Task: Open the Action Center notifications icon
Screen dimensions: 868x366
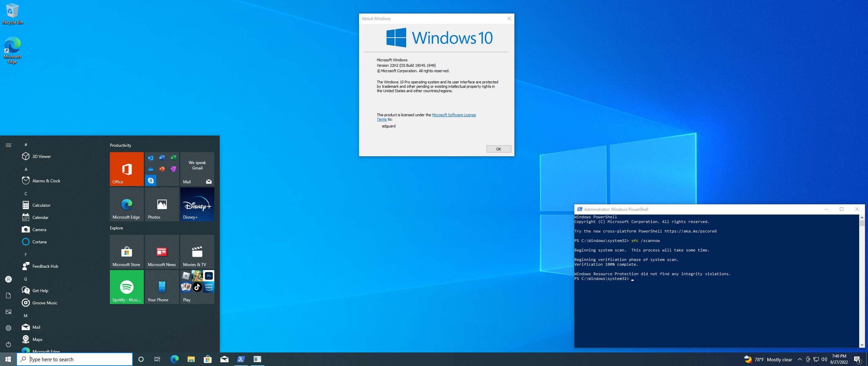Action: 857,359
